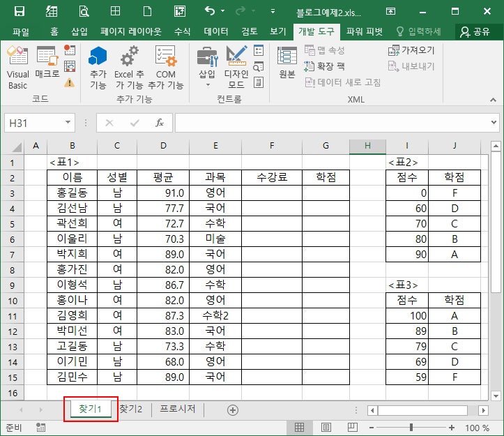Click Normal view icon in status bar
The image size is (504, 436).
pyautogui.click(x=299, y=428)
